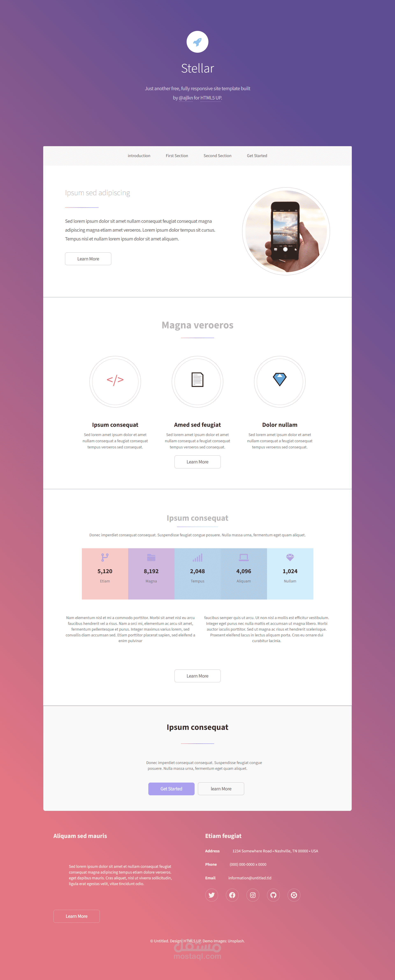Click the Second Section navigation tab
395x980 pixels.
[x=216, y=156]
